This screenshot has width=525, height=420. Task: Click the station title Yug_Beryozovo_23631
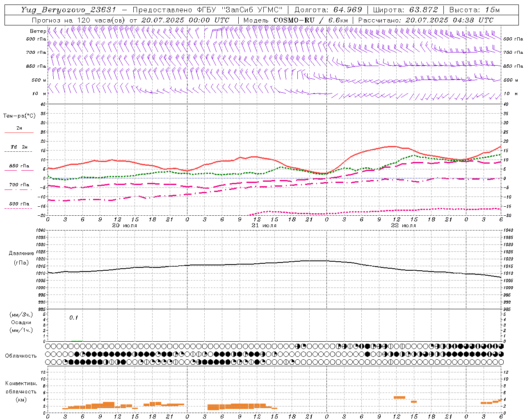coord(68,10)
